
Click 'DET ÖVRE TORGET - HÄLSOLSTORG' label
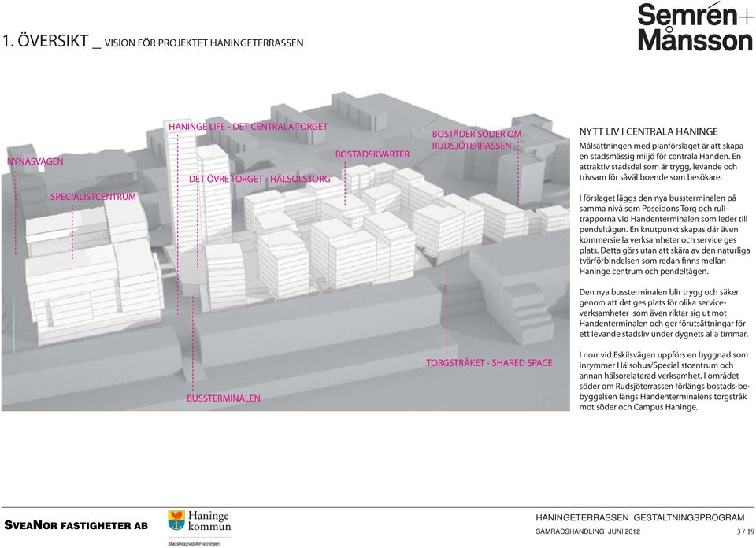click(259, 179)
